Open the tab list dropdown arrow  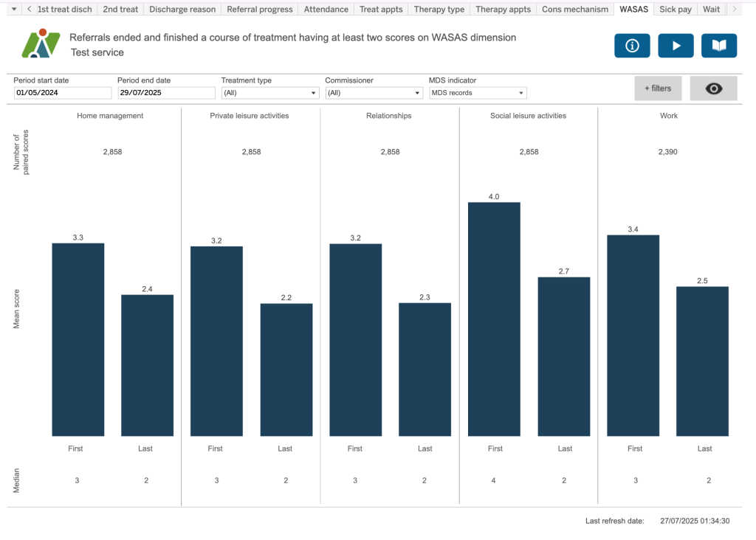(x=13, y=10)
